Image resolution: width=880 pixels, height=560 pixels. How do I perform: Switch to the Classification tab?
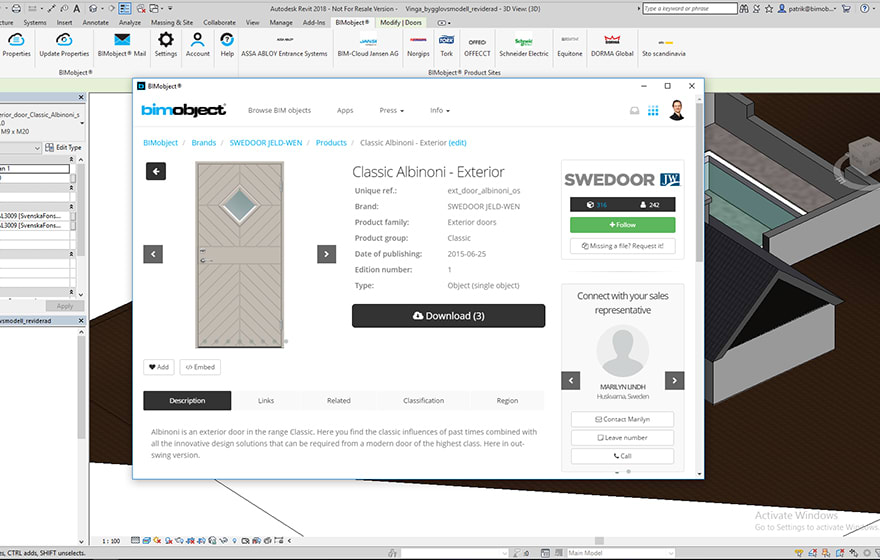tap(423, 401)
